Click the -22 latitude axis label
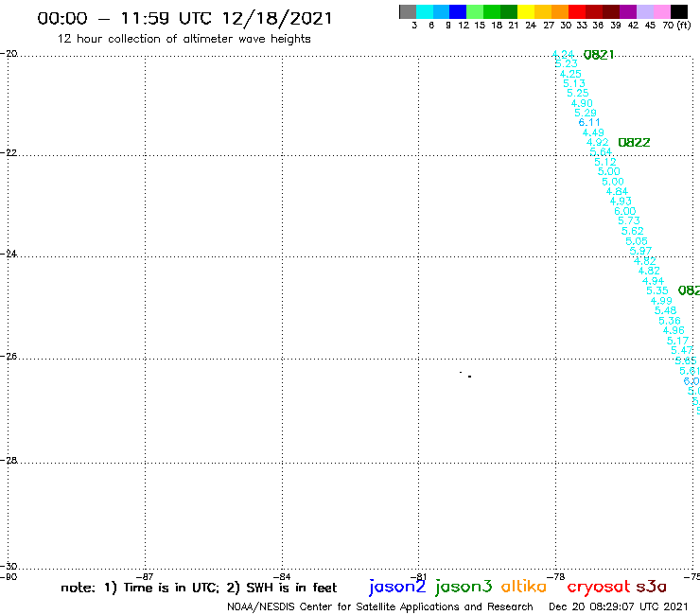Viewport: 700px width, 615px height. click(x=9, y=152)
